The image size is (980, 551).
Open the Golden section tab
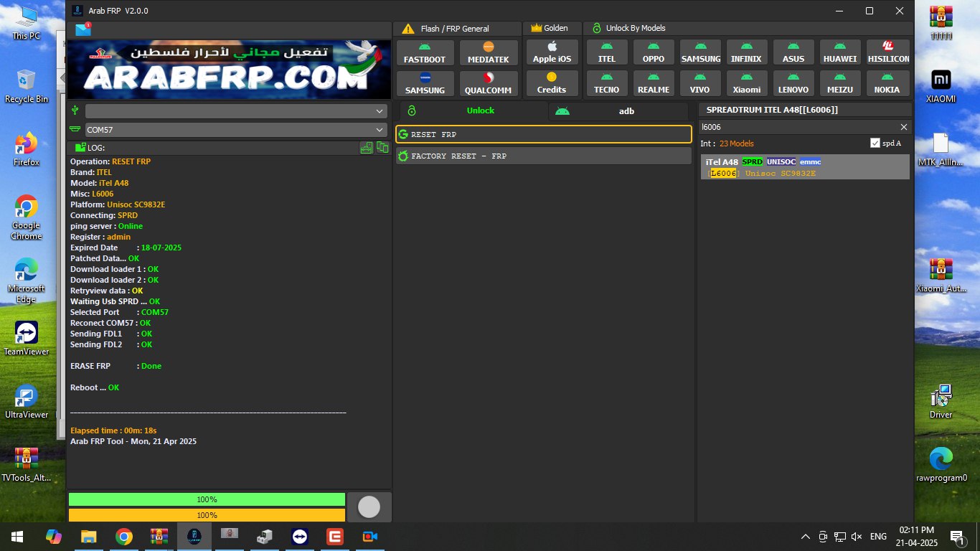point(552,29)
